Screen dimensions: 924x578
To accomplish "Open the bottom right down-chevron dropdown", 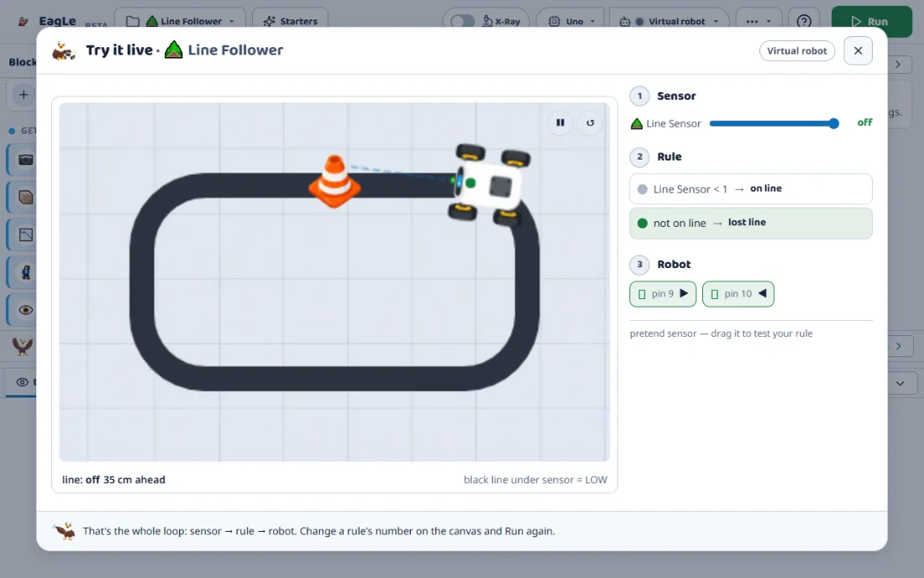I will tap(900, 383).
